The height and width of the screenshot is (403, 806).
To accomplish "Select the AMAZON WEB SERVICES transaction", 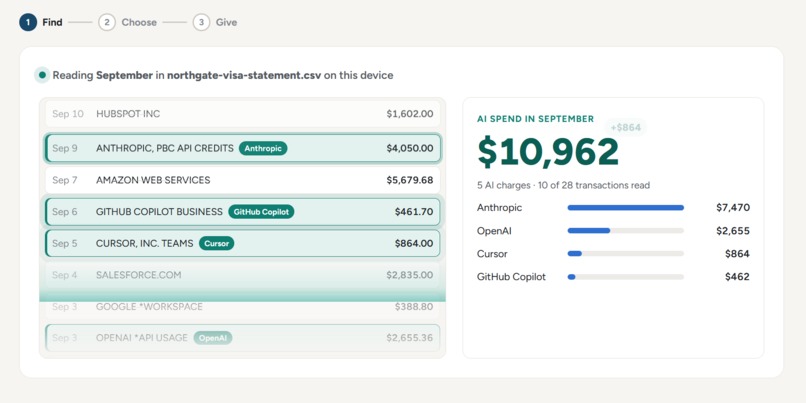I will 243,180.
